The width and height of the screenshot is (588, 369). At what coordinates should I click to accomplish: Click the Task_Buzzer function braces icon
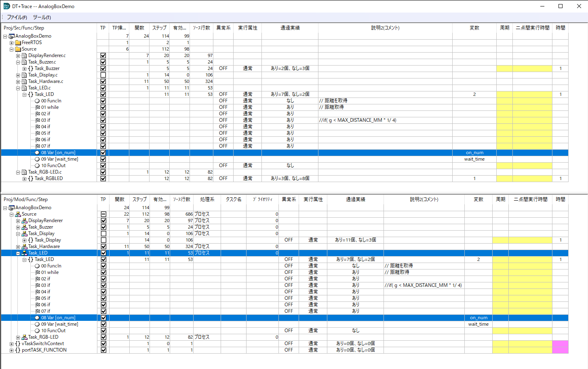(x=31, y=68)
